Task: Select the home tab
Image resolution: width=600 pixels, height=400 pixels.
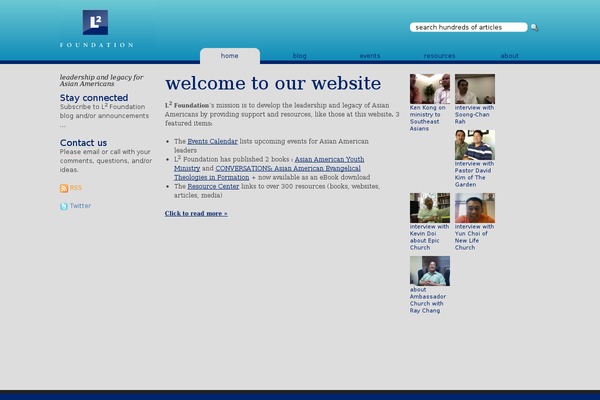Action: 230,56
